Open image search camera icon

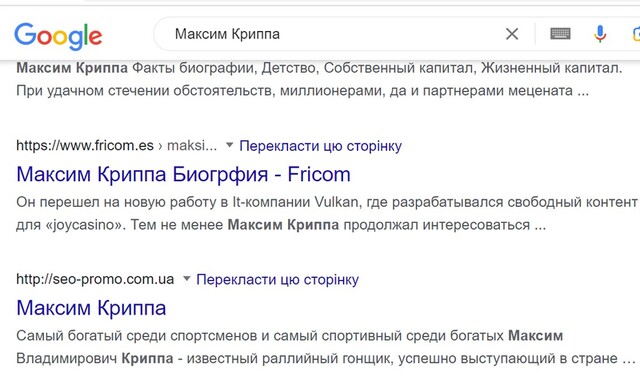(x=636, y=34)
